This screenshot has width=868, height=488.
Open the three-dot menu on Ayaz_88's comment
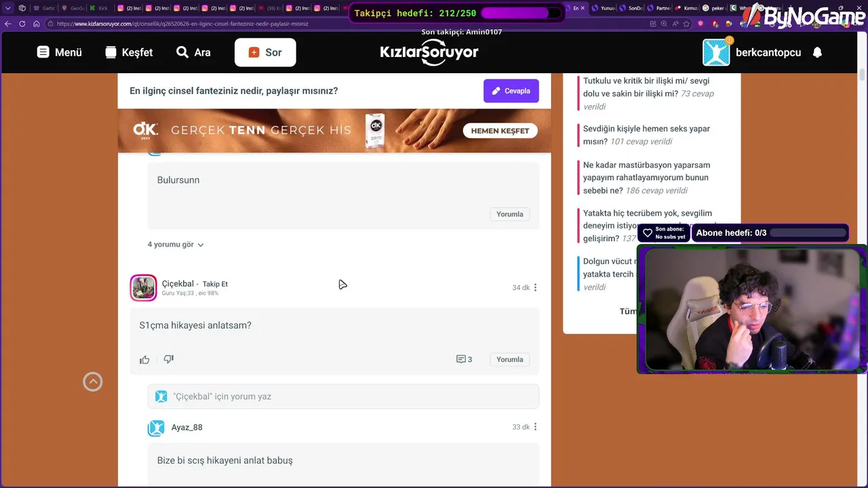pyautogui.click(x=535, y=427)
